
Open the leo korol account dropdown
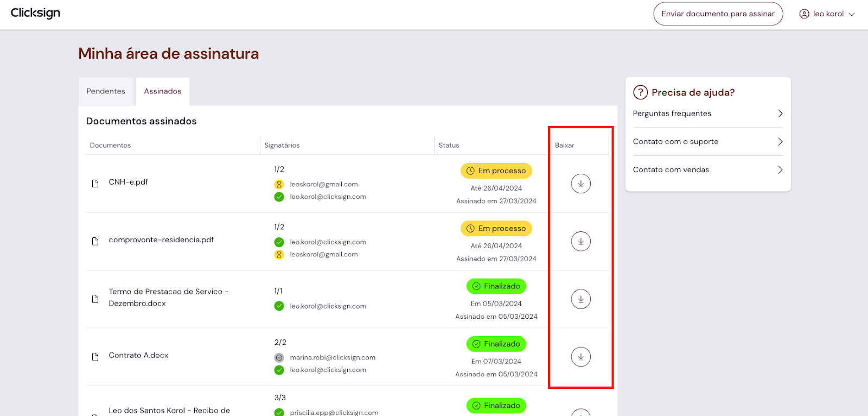(827, 14)
